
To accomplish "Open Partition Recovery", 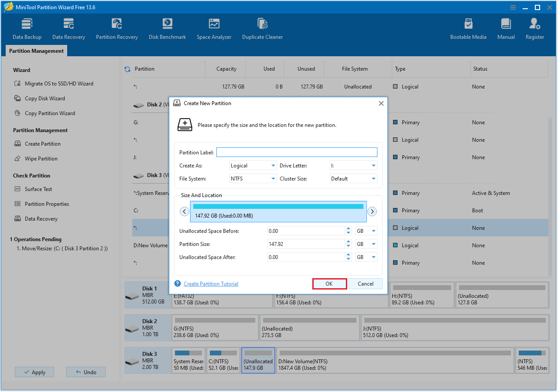I will tap(117, 29).
